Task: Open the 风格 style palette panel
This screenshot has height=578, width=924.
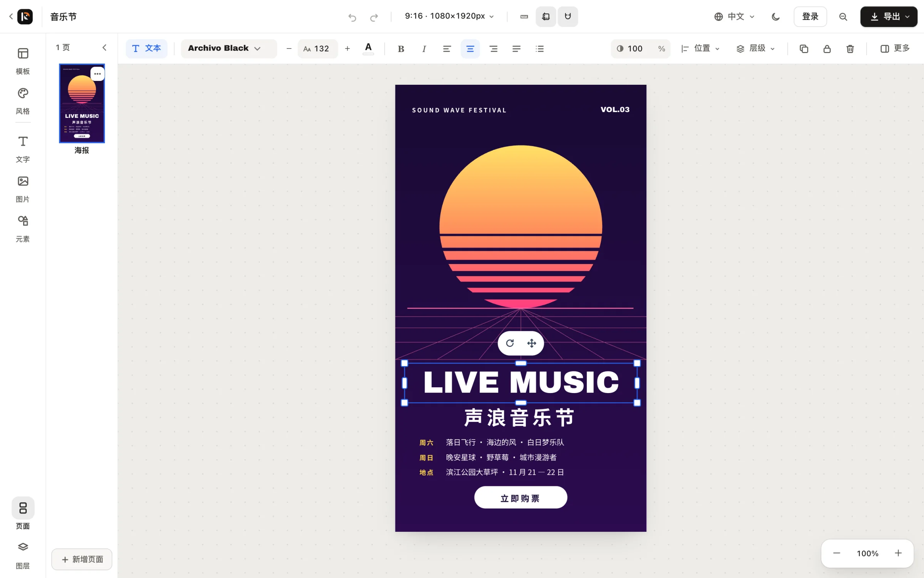Action: pyautogui.click(x=23, y=101)
